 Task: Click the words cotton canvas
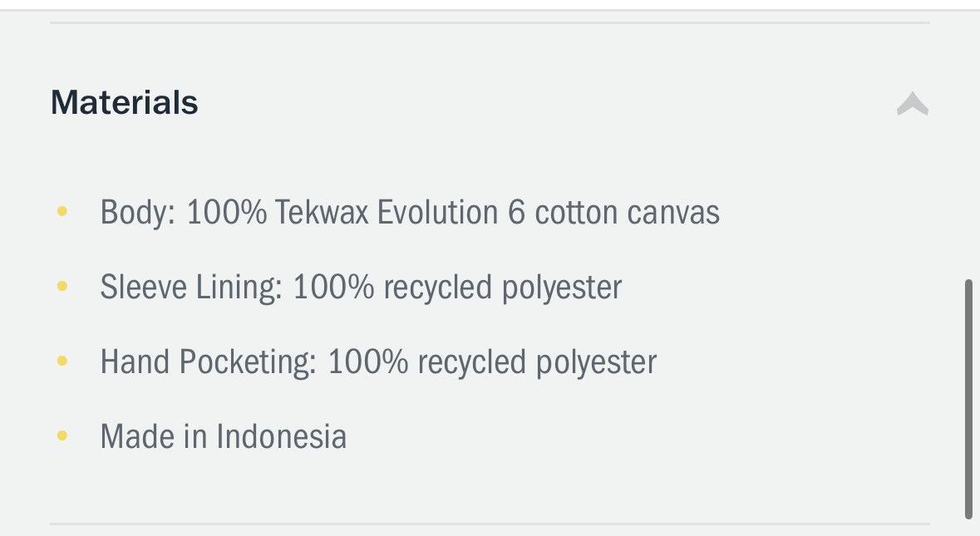point(628,213)
